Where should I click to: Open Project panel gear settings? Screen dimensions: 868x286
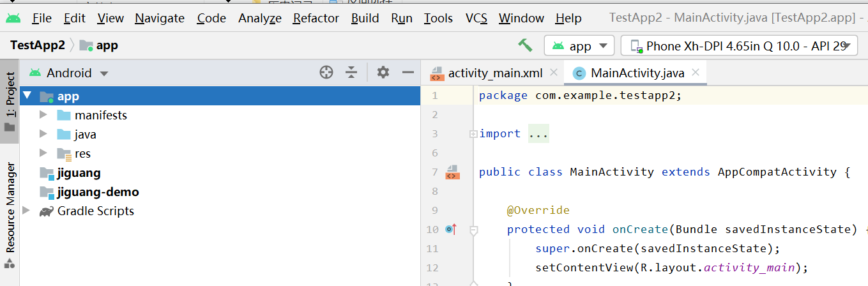coord(383,73)
